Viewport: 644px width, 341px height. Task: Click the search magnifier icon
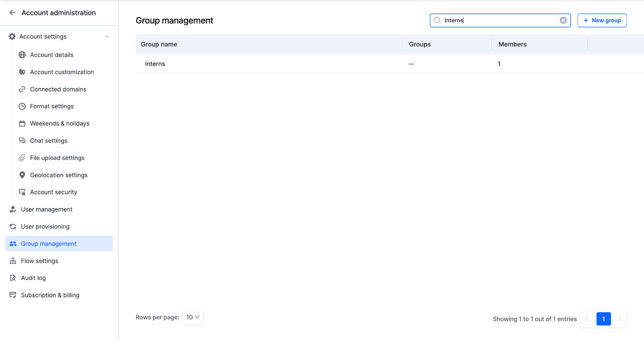pyautogui.click(x=437, y=21)
